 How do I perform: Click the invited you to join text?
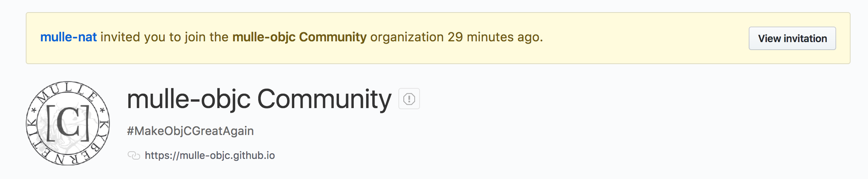(164, 37)
